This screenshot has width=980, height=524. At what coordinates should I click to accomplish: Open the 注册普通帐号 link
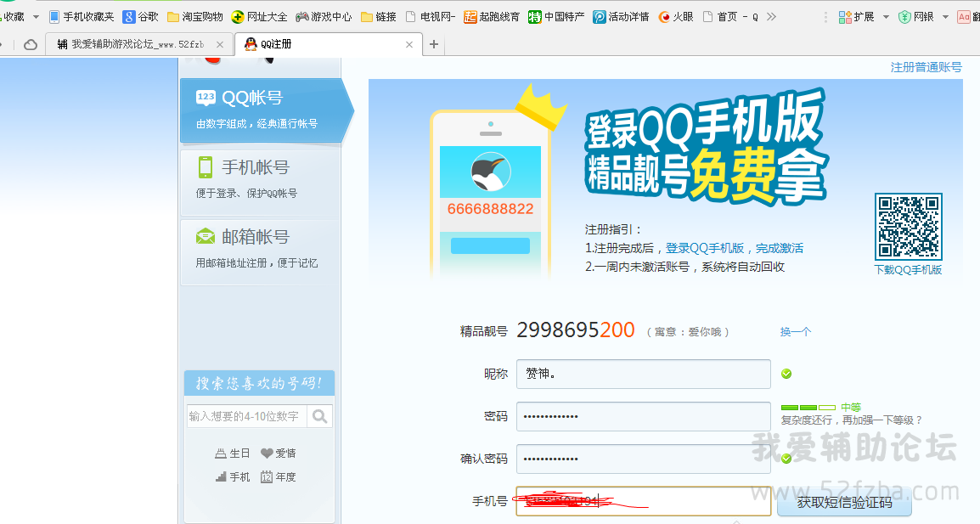tap(926, 67)
